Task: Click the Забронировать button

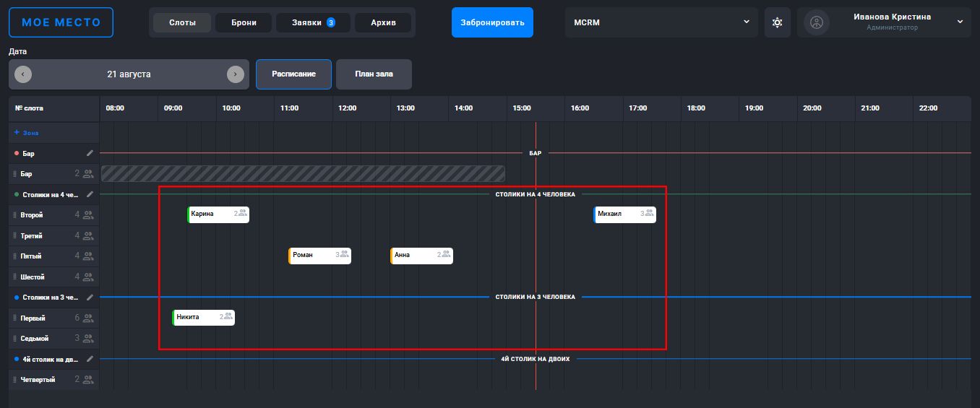Action: [492, 22]
